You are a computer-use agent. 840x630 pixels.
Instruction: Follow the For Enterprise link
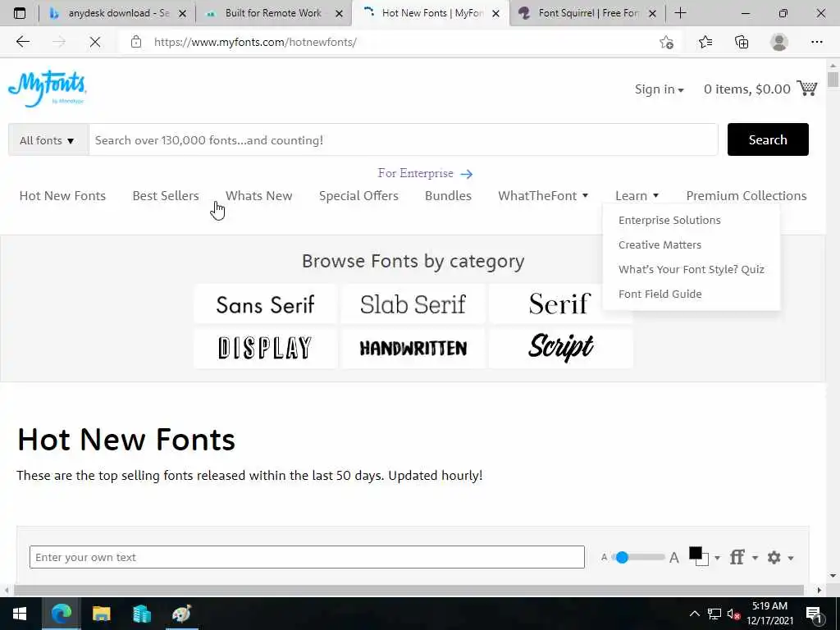425,174
